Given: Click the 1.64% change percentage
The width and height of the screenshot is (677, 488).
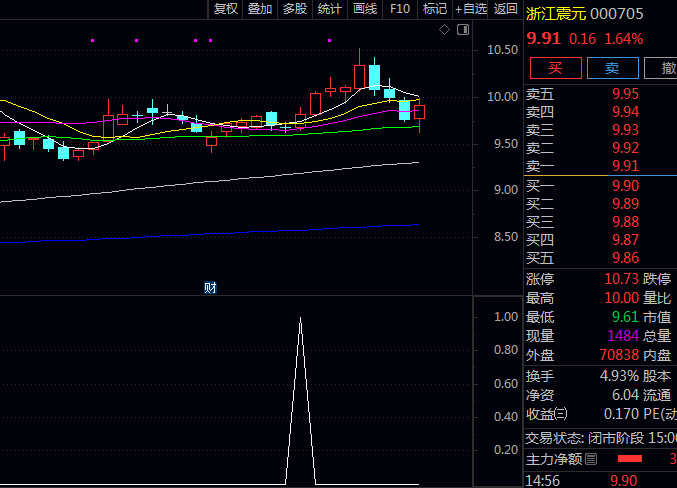Looking at the screenshot, I should [x=623, y=39].
